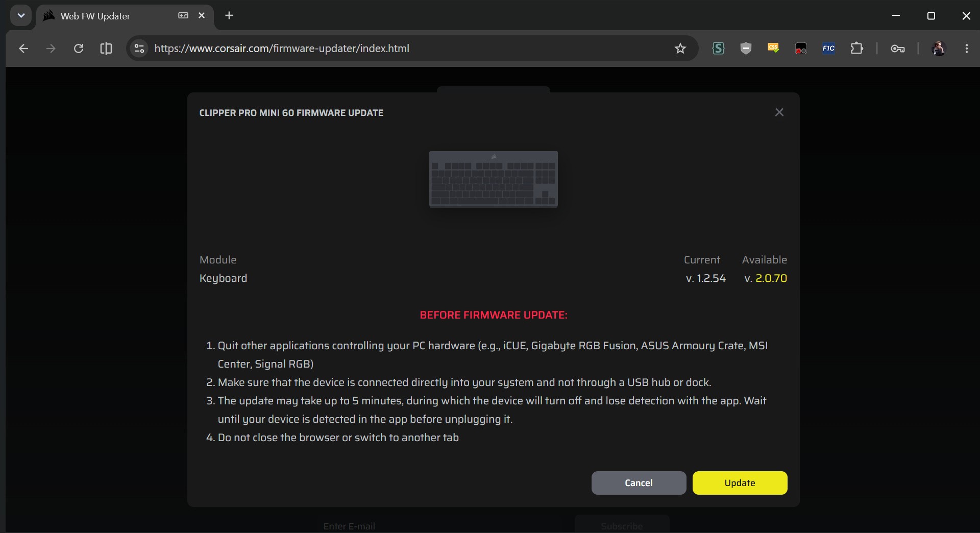View site information icon in address bar
This screenshot has width=980, height=533.
(139, 49)
